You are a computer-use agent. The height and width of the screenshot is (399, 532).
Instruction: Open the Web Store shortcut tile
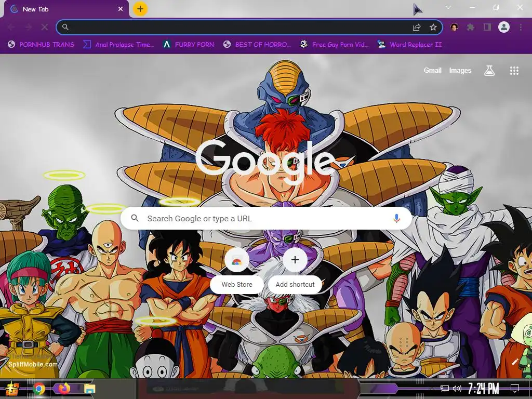[237, 271]
